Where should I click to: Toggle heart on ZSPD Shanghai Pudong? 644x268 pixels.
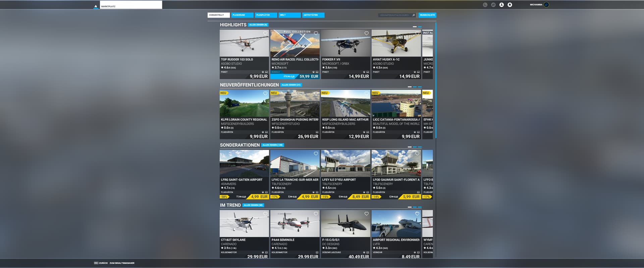click(316, 93)
